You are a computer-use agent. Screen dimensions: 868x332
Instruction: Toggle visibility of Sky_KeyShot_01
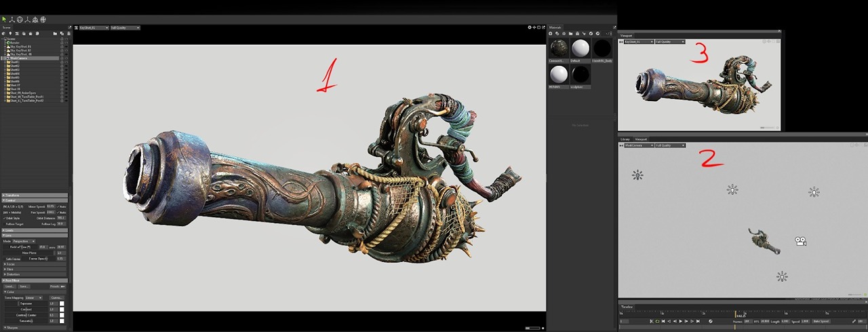pyautogui.click(x=66, y=46)
